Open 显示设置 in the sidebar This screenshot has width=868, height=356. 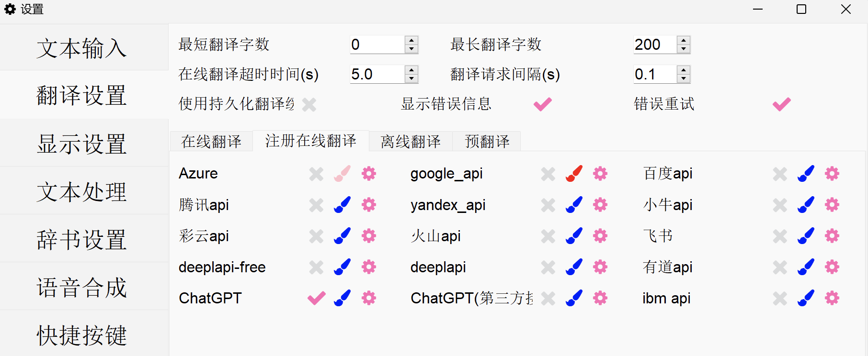click(x=82, y=144)
